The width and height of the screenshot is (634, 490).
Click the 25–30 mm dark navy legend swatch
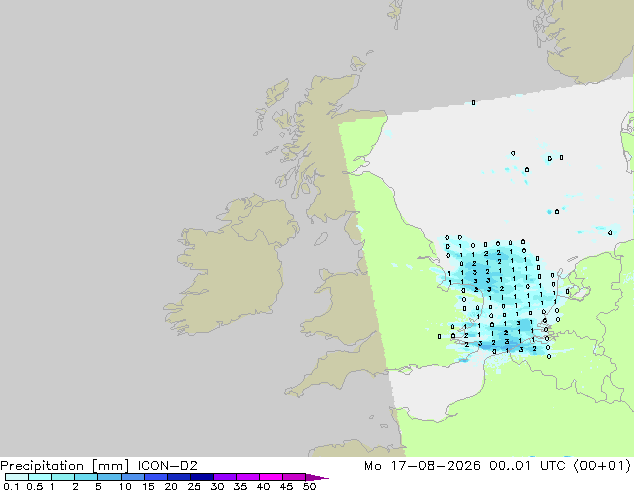pyautogui.click(x=201, y=477)
